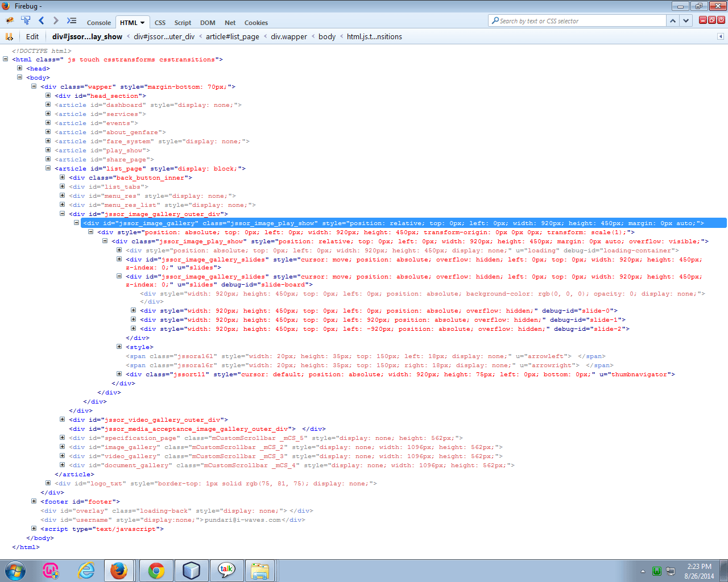Expand div id document_gallery node

click(62, 465)
